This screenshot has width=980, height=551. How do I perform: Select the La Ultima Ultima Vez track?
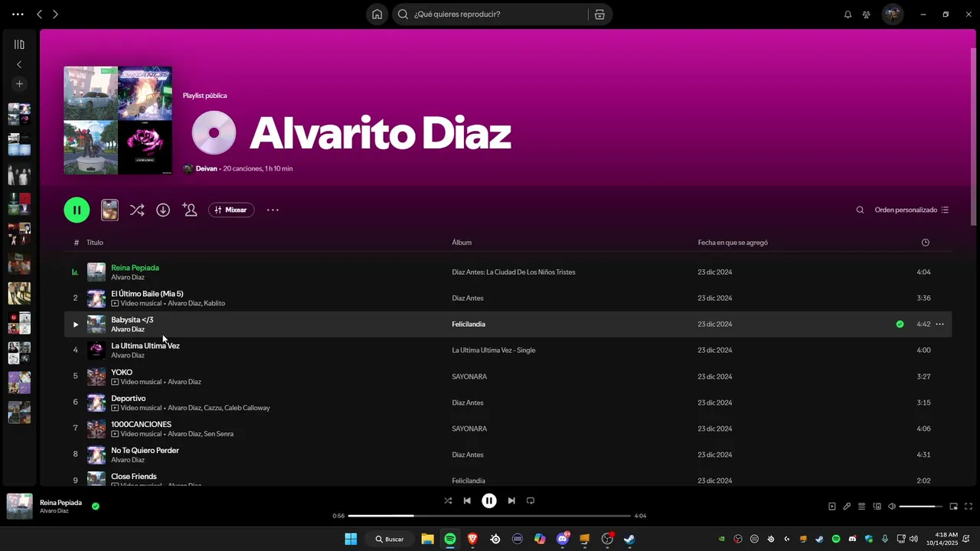[145, 346]
